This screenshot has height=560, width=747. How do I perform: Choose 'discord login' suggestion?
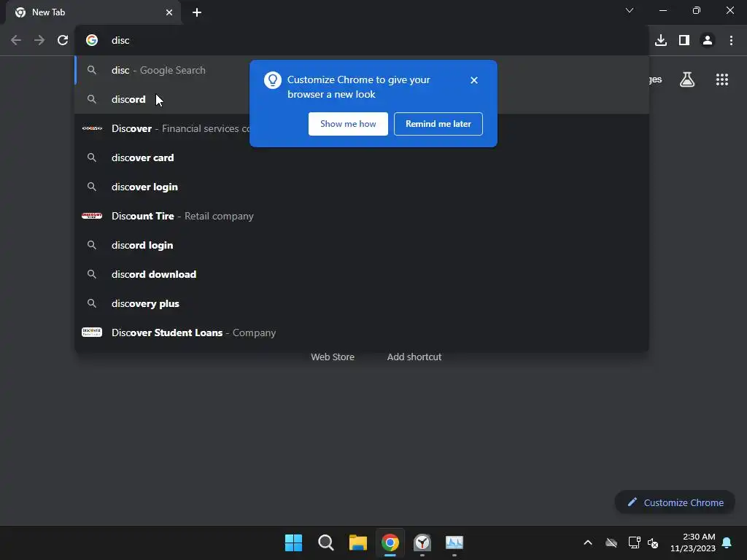tap(362, 245)
